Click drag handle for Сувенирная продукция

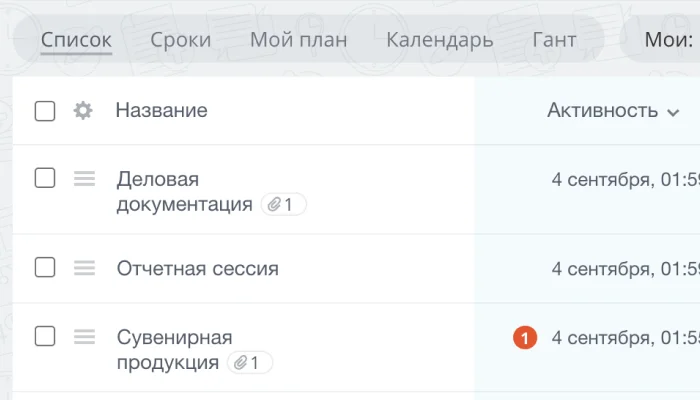tap(84, 337)
